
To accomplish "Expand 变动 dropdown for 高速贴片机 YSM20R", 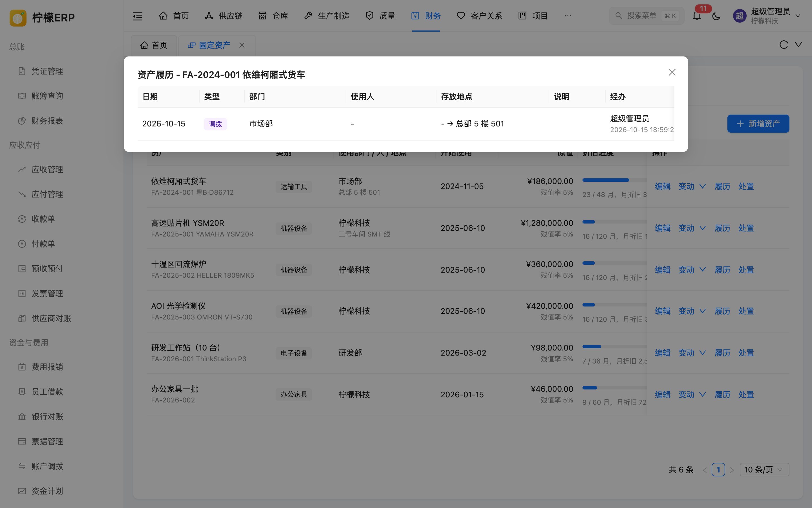I will (692, 228).
